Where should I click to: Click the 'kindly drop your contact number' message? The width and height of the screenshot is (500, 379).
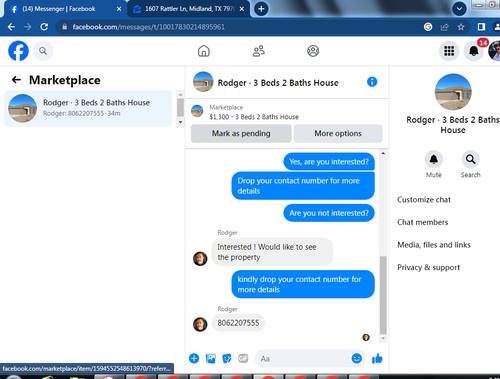[303, 284]
